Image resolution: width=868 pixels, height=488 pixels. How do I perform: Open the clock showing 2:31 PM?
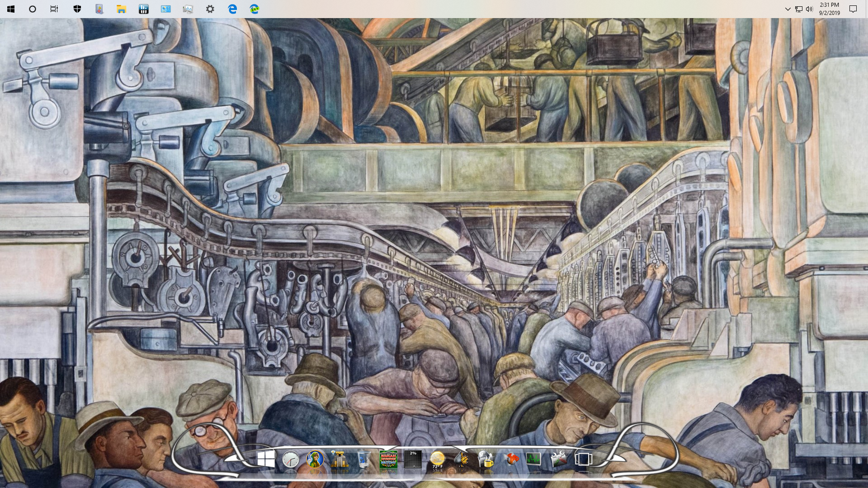(829, 9)
